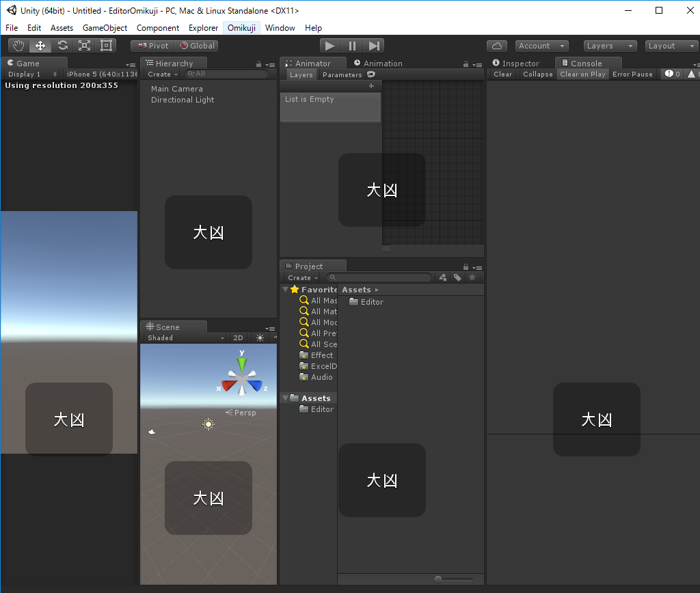Open the Create dropdown in the Project panel
Image resolution: width=700 pixels, height=593 pixels.
(299, 277)
